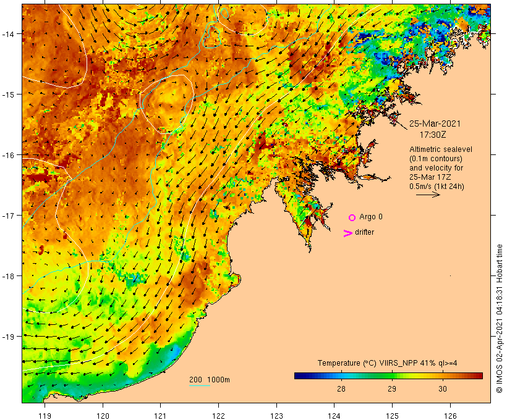Click the latitude label -19
The image size is (507, 420).
8,337
